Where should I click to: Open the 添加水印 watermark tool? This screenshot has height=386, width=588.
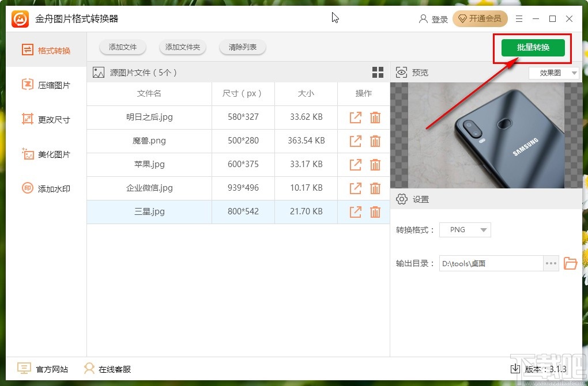pos(43,188)
